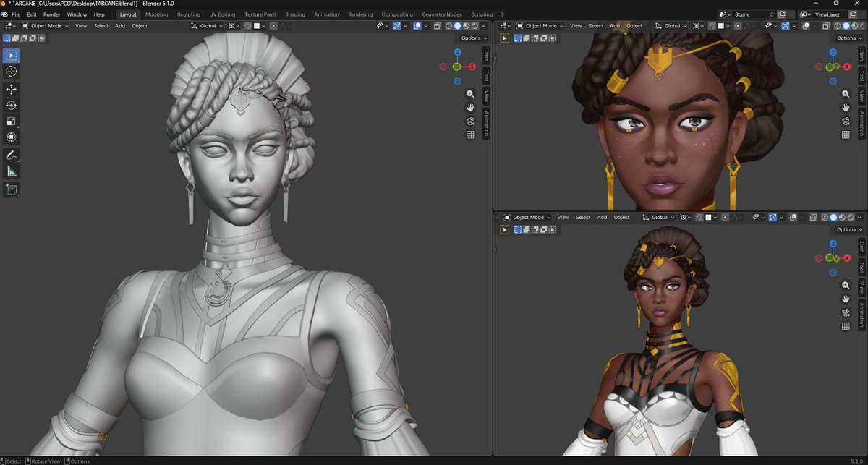Open Animation sidebar tab in bottom-right viewport
The image size is (868, 465).
pyautogui.click(x=861, y=315)
